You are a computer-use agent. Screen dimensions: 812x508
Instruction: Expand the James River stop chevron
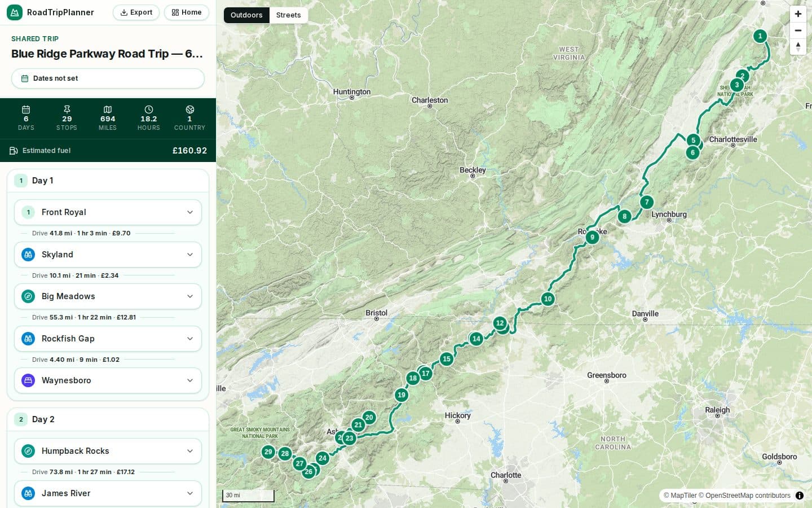[x=190, y=493]
